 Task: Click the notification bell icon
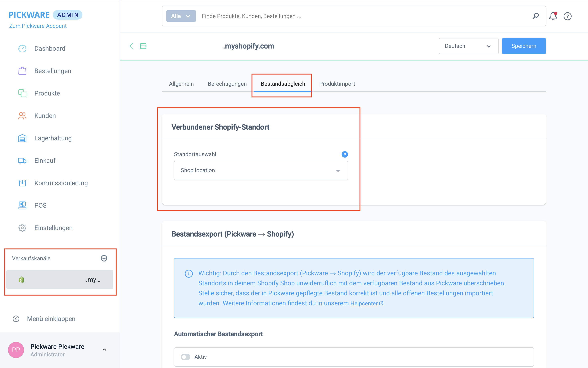tap(553, 16)
